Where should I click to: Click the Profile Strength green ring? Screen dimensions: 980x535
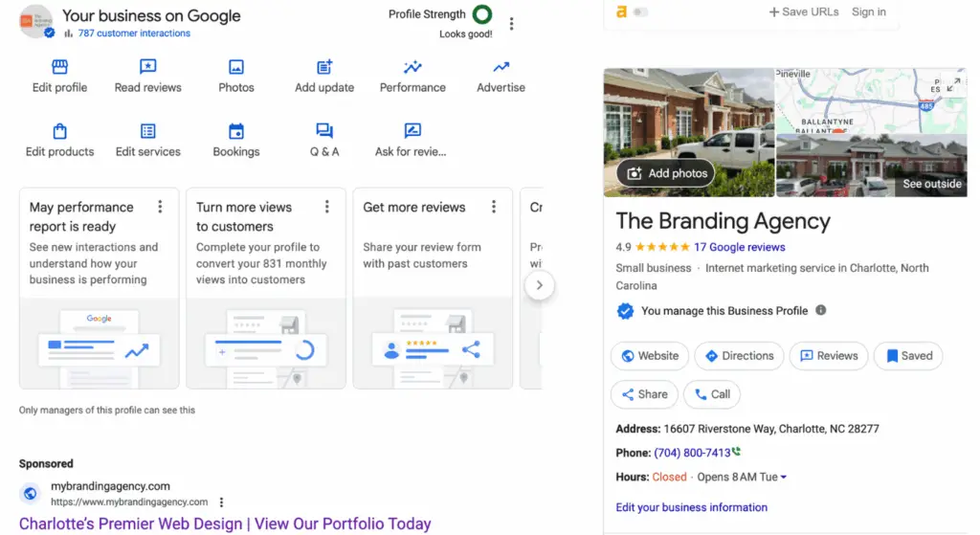[x=482, y=13]
